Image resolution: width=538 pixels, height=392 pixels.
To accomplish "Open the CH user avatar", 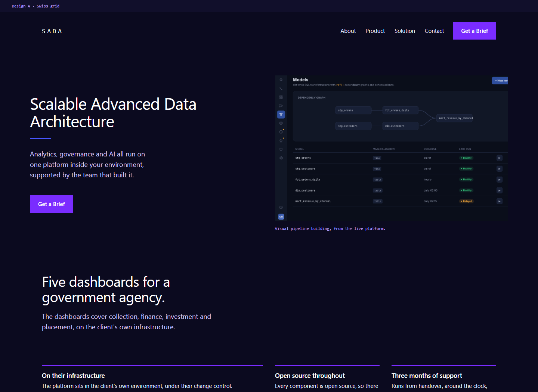I will tap(281, 217).
